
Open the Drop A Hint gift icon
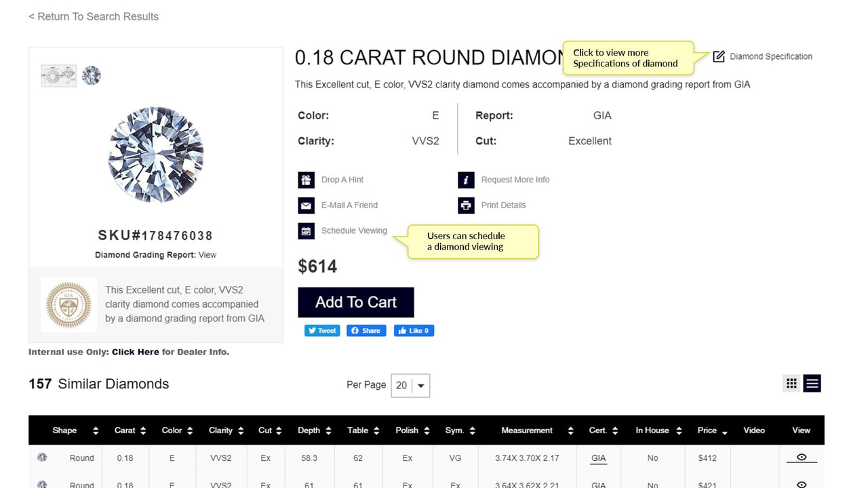coord(306,180)
